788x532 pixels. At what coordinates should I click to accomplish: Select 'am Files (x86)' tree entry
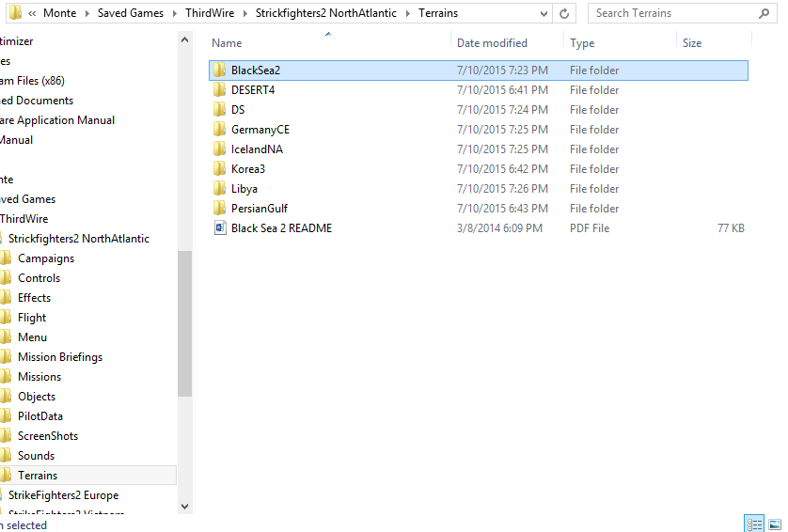click(x=32, y=81)
